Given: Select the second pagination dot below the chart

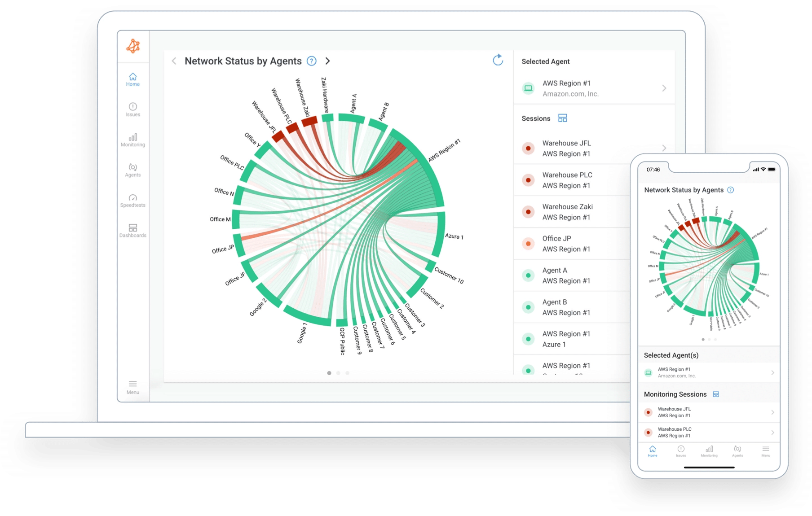Looking at the screenshot, I should 338,372.
